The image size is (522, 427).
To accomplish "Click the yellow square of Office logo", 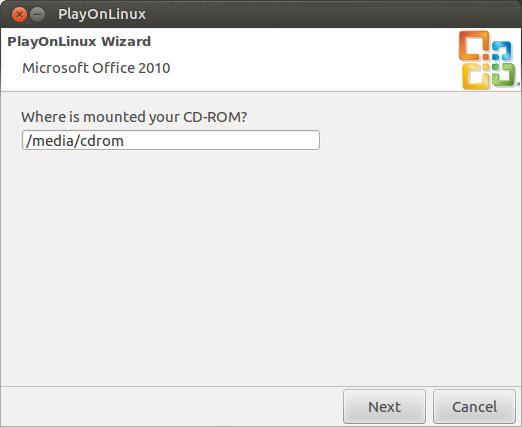I will point(476,76).
